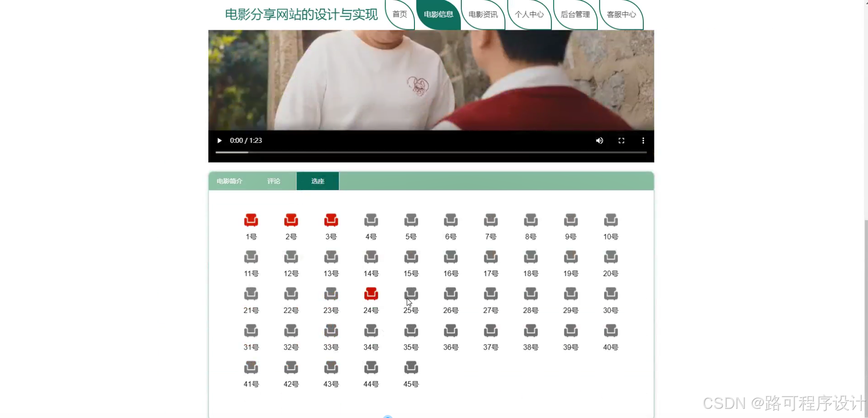This screenshot has width=868, height=418.
Task: Open 客服中心 navigation tab
Action: click(x=621, y=14)
